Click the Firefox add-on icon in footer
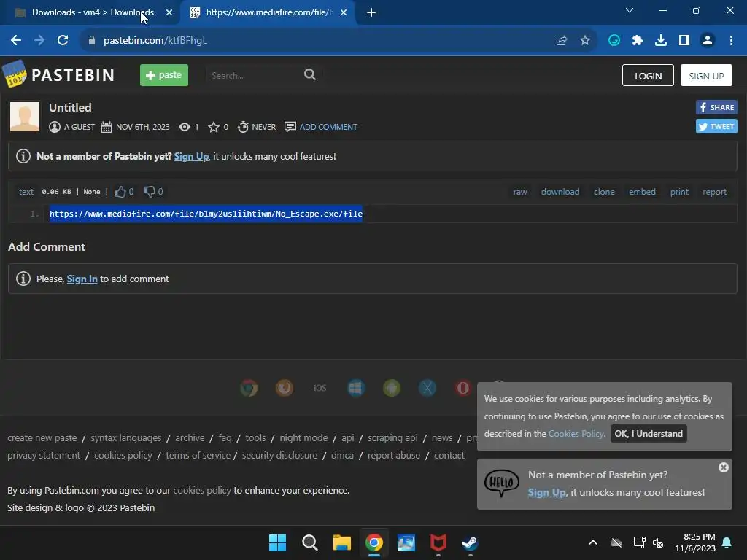The height and width of the screenshot is (560, 747). 285,388
